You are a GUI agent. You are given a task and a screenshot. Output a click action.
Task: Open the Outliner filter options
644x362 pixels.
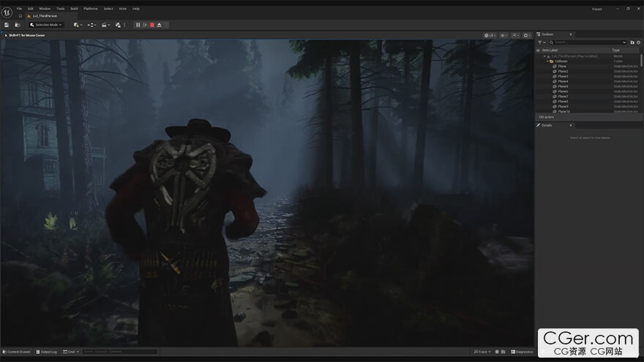541,42
